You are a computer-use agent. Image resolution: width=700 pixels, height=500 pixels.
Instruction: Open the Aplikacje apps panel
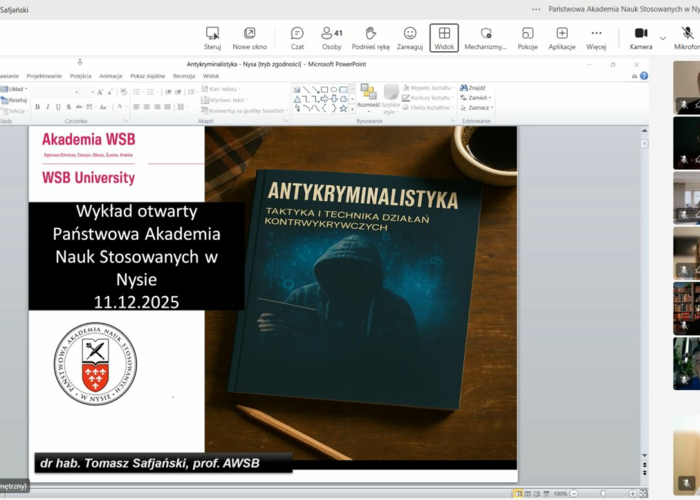pyautogui.click(x=562, y=38)
